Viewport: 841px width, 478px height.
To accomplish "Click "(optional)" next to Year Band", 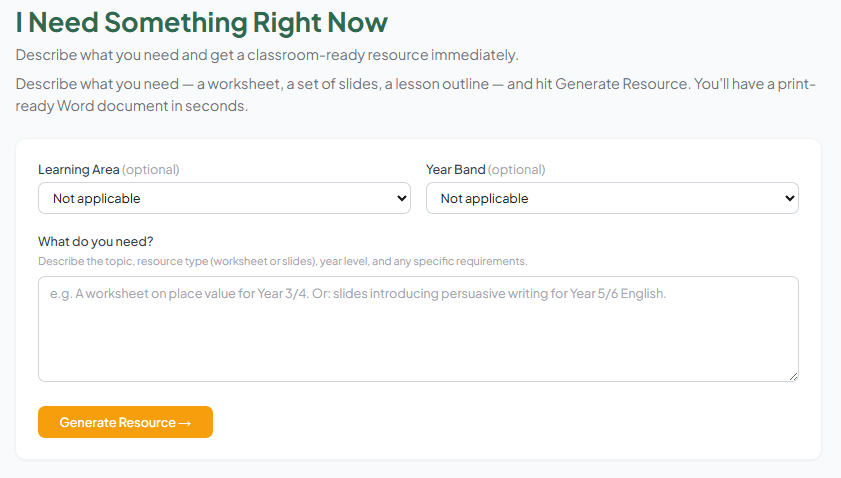I will click(x=517, y=169).
